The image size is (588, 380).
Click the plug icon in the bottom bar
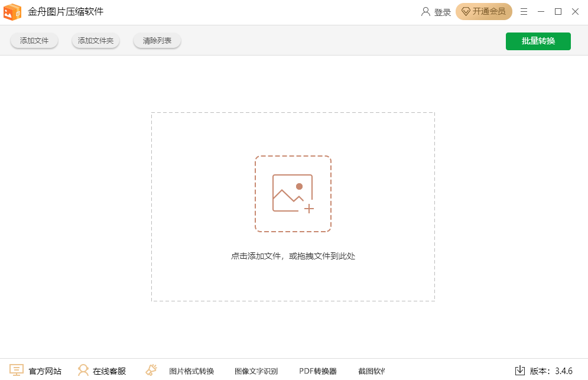151,371
